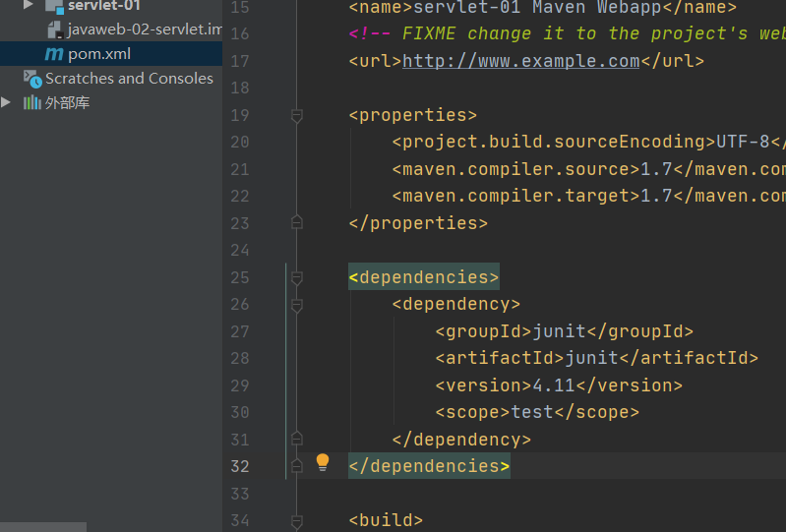786x532 pixels.
Task: Click fold end marker on line 23
Action: pos(297,222)
